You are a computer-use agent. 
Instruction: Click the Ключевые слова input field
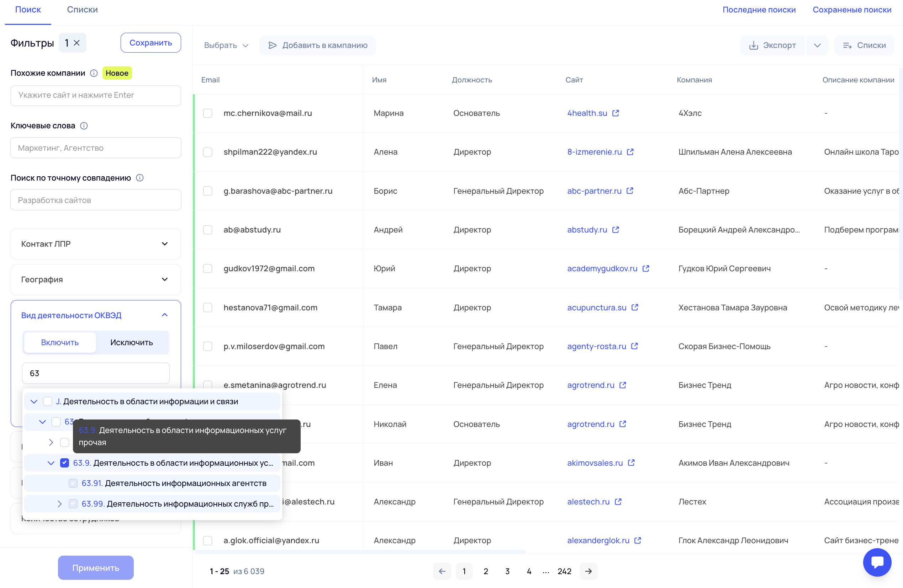pyautogui.click(x=96, y=148)
